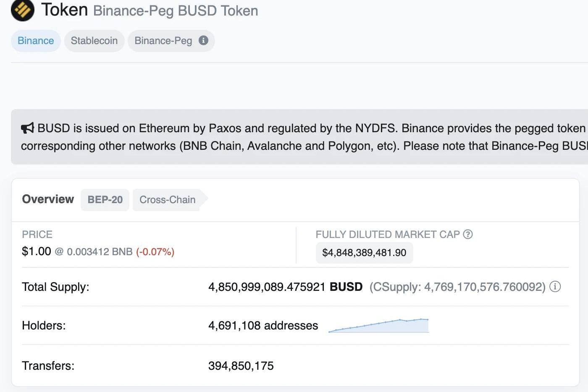Switch to the Cross-Chain tab
Viewport: 588px width, 392px height.
(168, 200)
